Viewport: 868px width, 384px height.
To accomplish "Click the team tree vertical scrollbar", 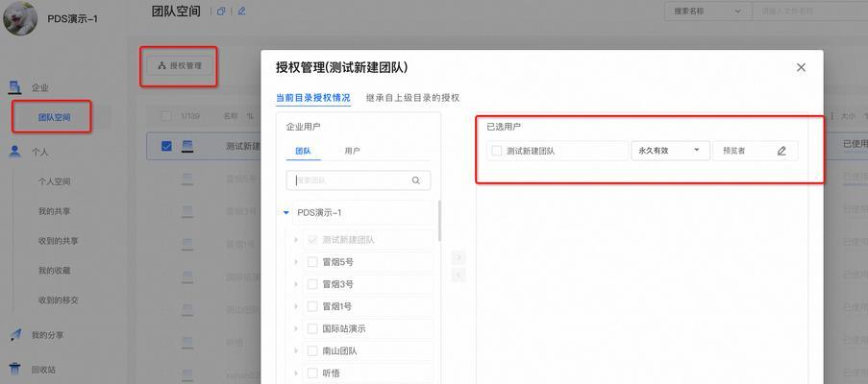I will 439,221.
